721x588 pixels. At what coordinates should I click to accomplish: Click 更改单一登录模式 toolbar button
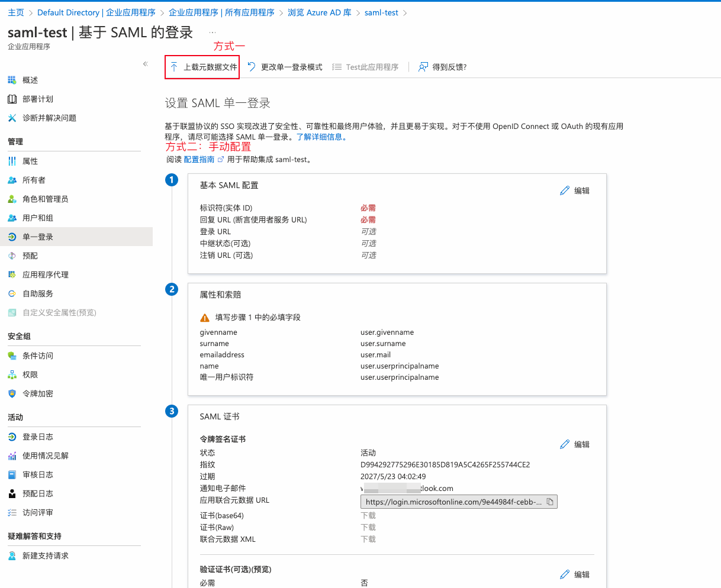click(x=285, y=67)
